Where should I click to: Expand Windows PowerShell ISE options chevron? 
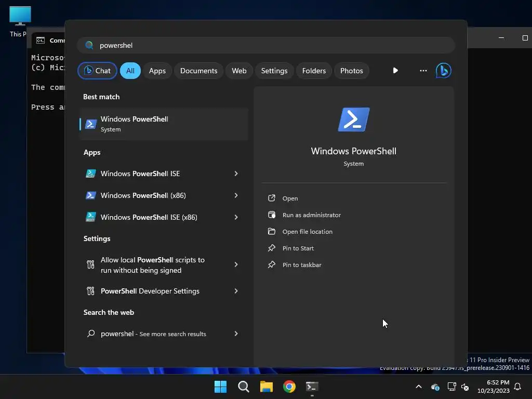pos(236,174)
